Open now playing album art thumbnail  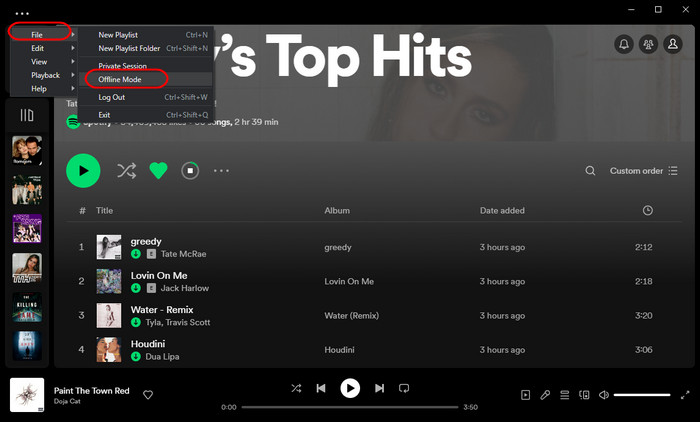27,395
